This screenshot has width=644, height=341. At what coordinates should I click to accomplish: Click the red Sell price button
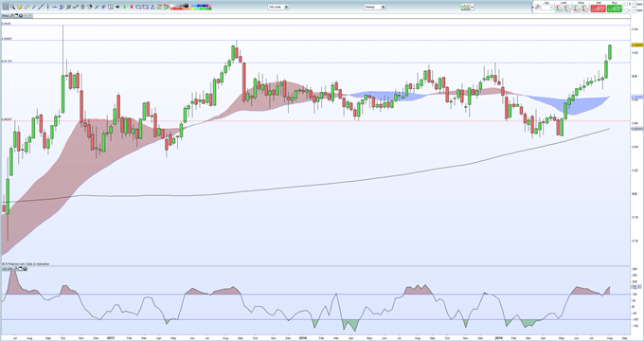pyautogui.click(x=599, y=9)
